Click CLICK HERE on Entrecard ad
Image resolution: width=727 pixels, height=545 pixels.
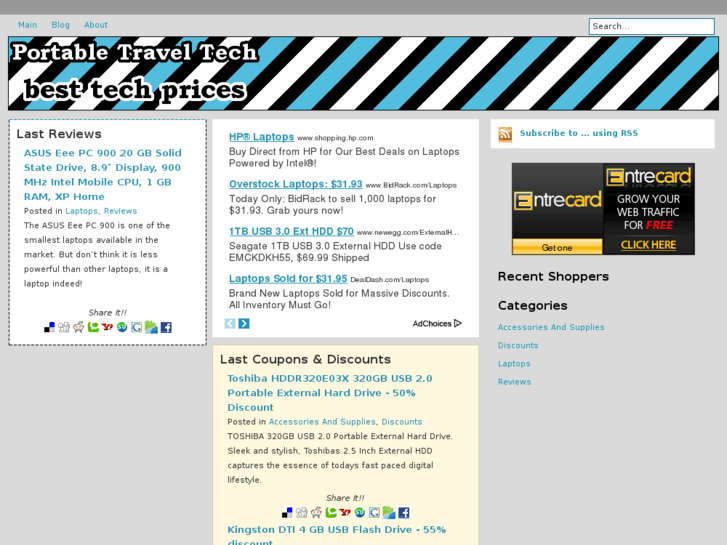(648, 245)
